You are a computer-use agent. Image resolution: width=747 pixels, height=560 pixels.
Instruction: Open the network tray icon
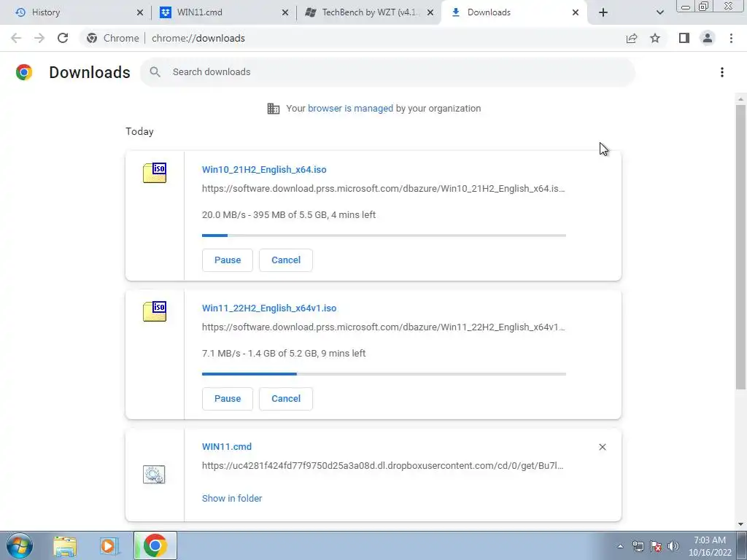[x=638, y=546]
